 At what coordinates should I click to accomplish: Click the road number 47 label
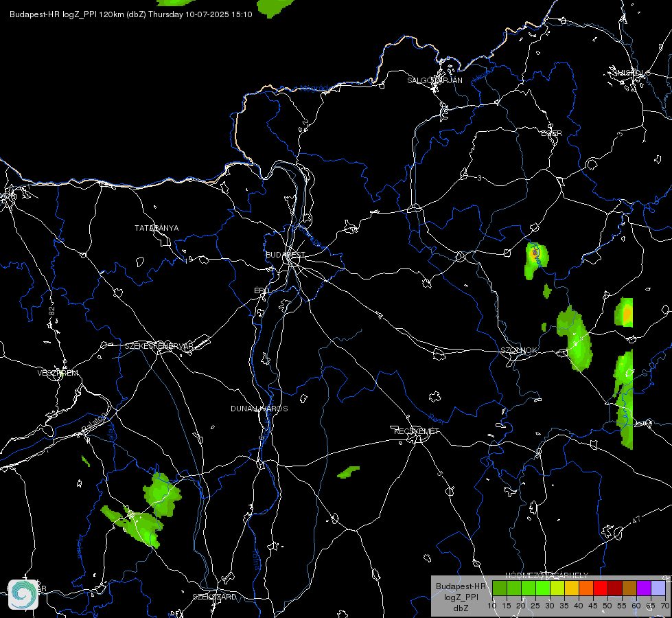(x=636, y=520)
